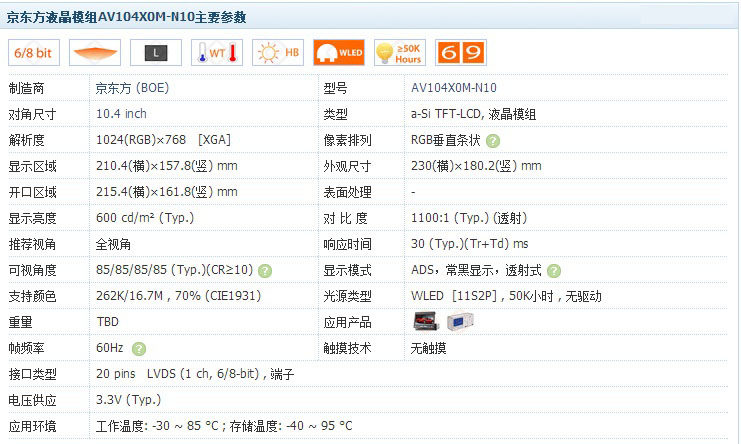Open help icon next to 可视角度 value
The image size is (741, 444).
pos(265,271)
